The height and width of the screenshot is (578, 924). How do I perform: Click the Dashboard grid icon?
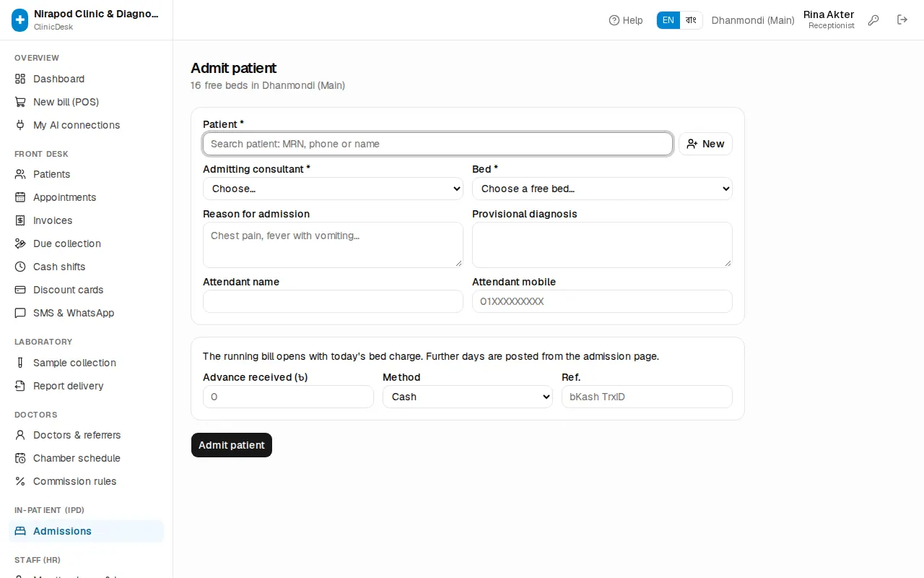pos(20,79)
